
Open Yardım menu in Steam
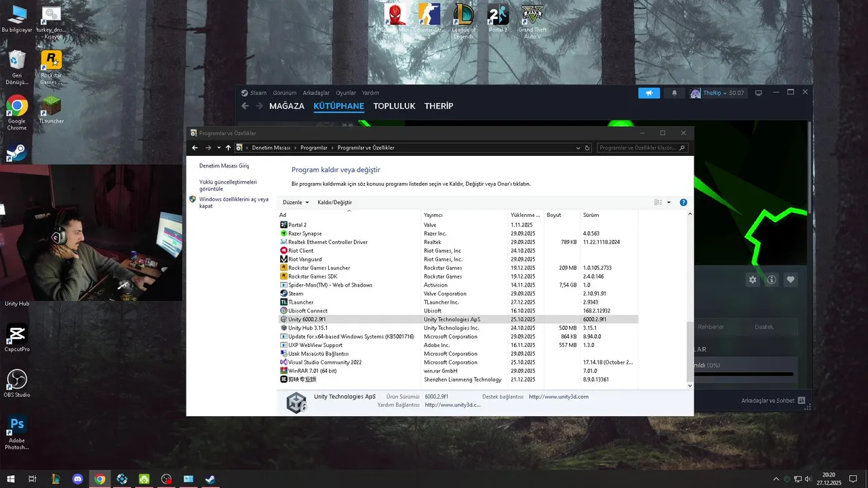coord(370,93)
